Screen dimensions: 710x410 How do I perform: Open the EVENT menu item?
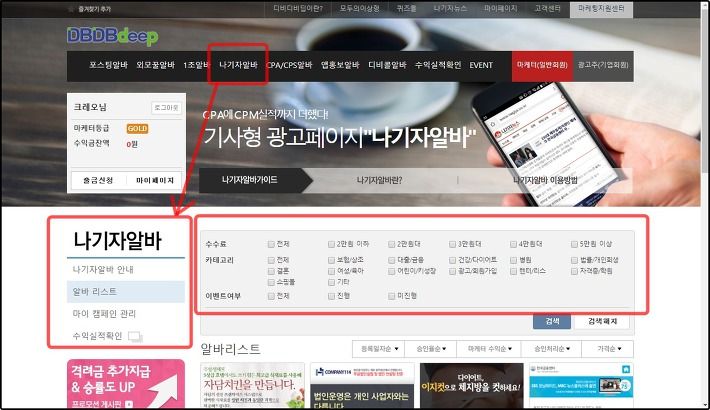coord(481,65)
